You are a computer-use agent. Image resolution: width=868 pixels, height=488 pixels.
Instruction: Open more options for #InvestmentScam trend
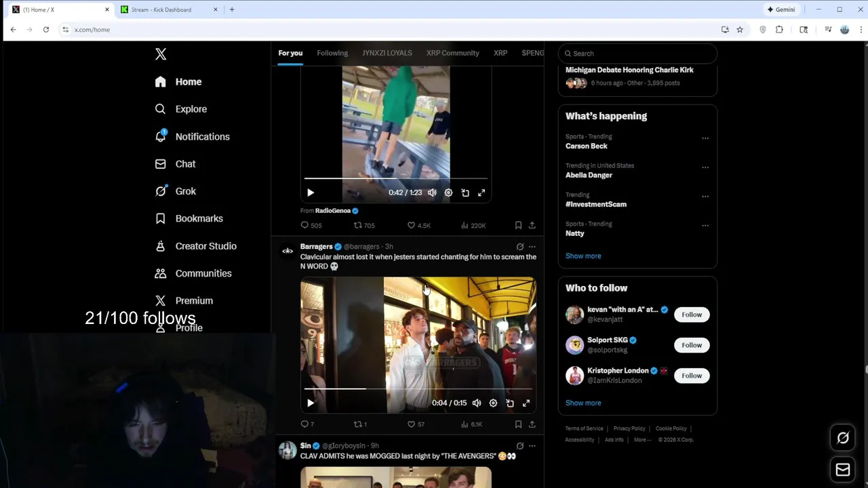click(x=705, y=197)
